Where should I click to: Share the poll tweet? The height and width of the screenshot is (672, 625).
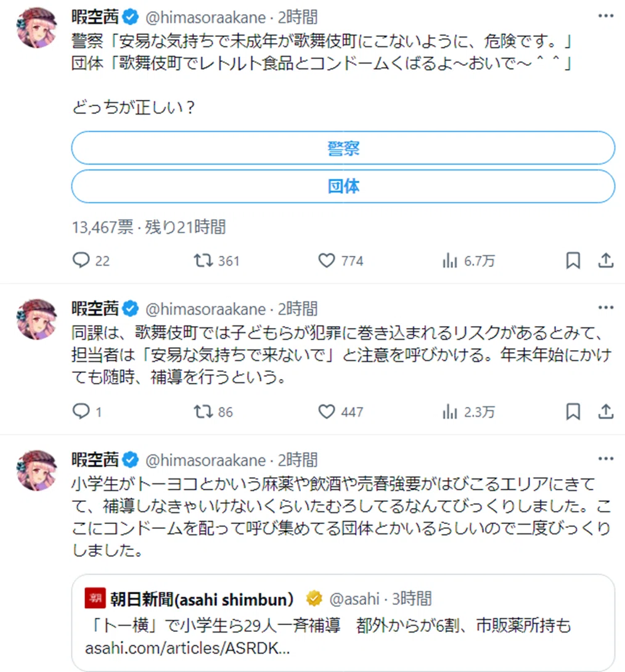[x=606, y=260]
